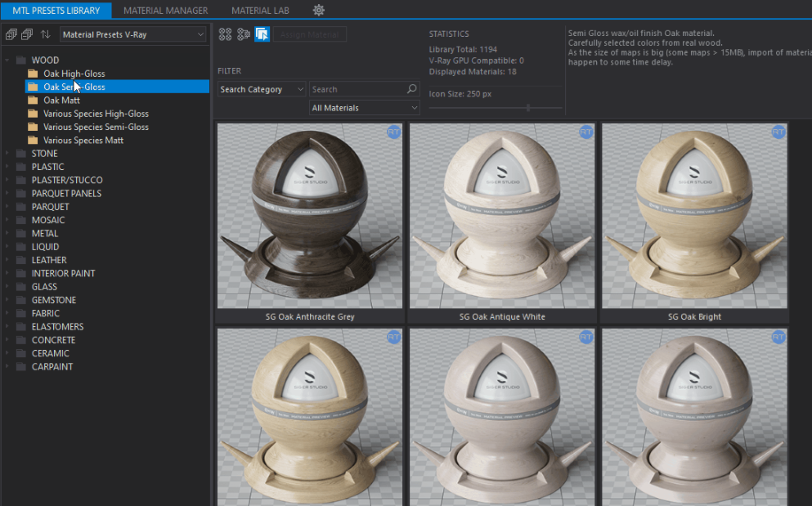The image size is (812, 506).
Task: Click the collapse-all tree icon
Action: pyautogui.click(x=27, y=34)
